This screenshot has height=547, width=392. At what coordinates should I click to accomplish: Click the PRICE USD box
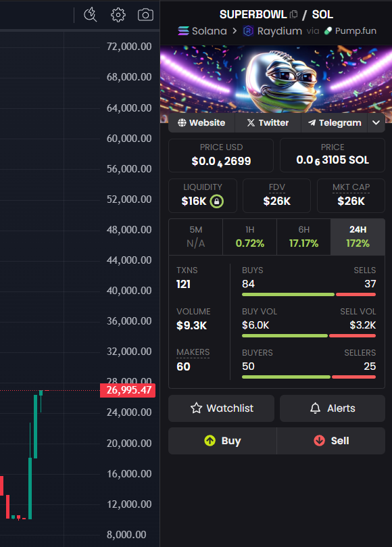pyautogui.click(x=221, y=156)
